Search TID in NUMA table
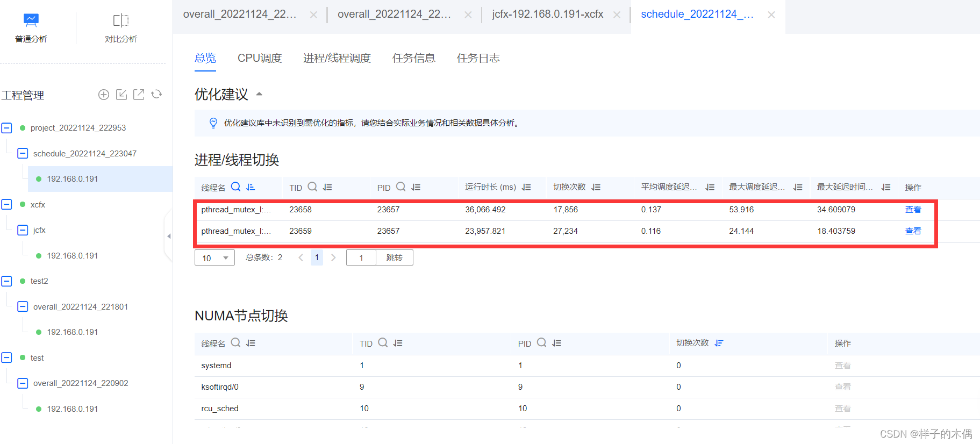The width and height of the screenshot is (980, 444). (x=383, y=343)
